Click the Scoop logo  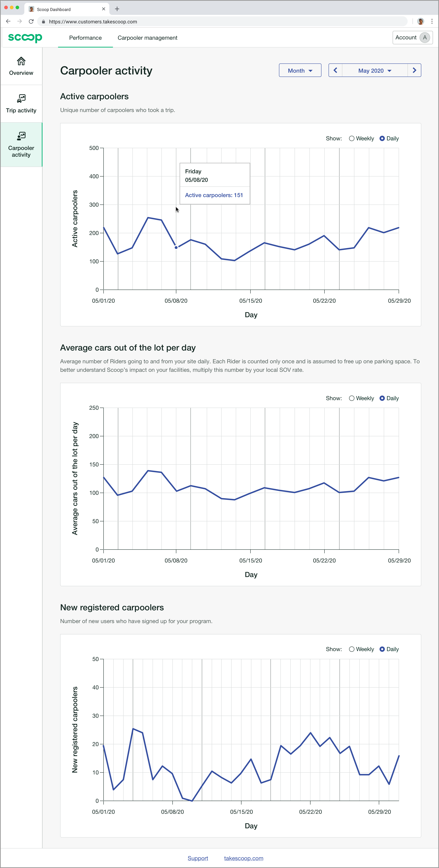coord(25,38)
